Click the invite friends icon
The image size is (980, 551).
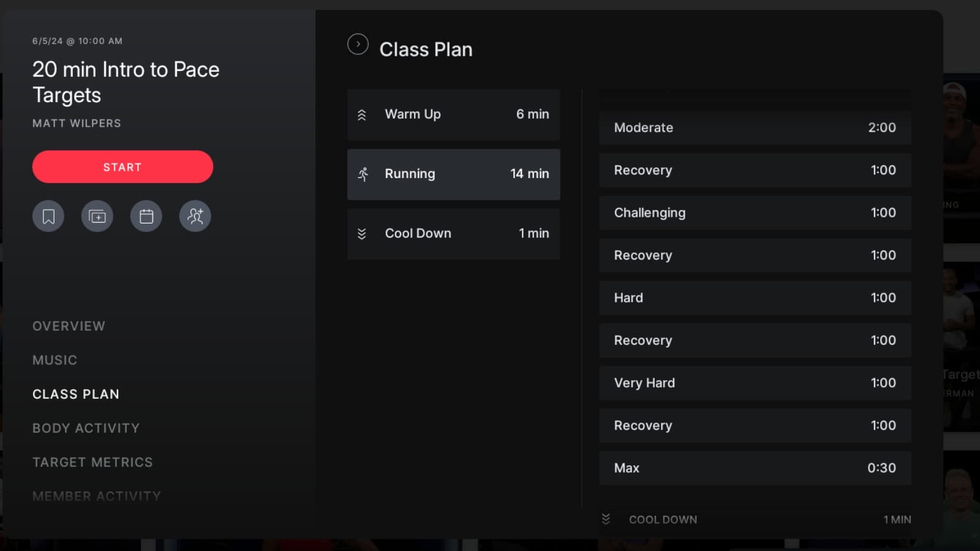coord(195,216)
